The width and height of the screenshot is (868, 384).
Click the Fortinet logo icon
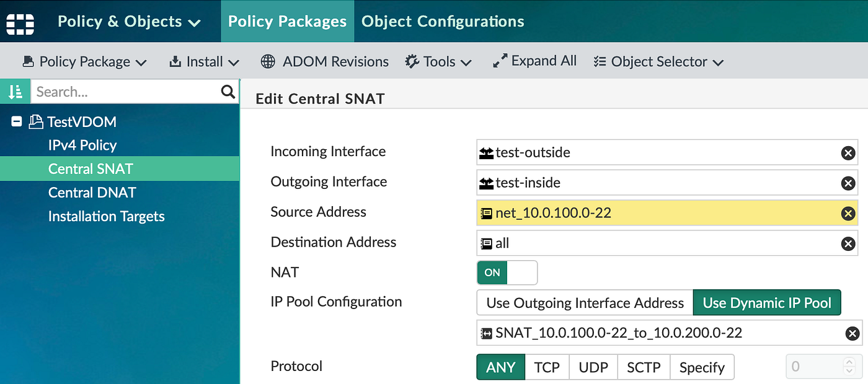20,22
